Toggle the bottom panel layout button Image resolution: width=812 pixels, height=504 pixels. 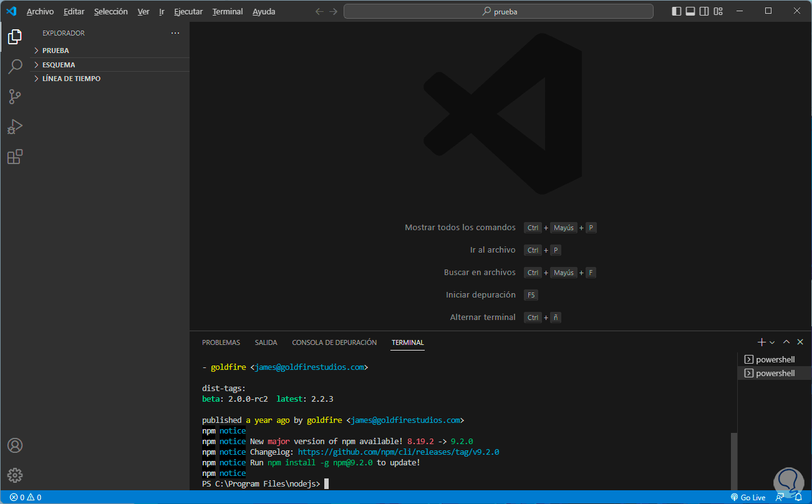(x=690, y=11)
